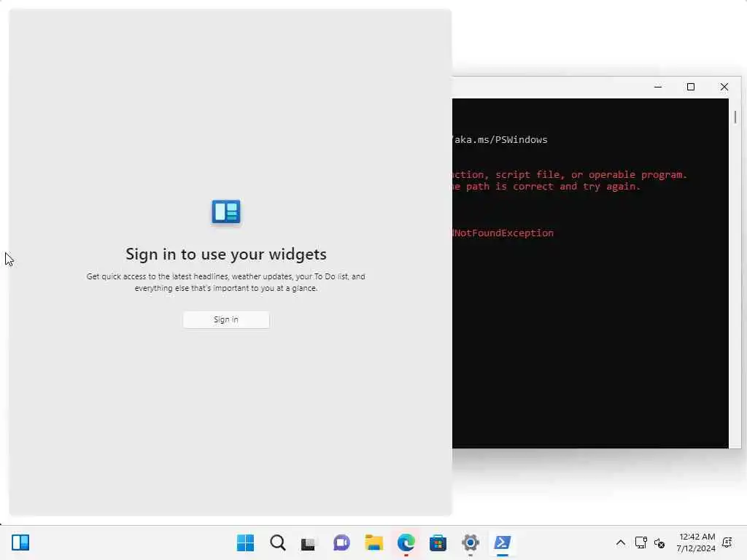Screen dimensions: 747x560
Task: Click the 'Sign in to use your widgets' heading
Action: (x=226, y=254)
